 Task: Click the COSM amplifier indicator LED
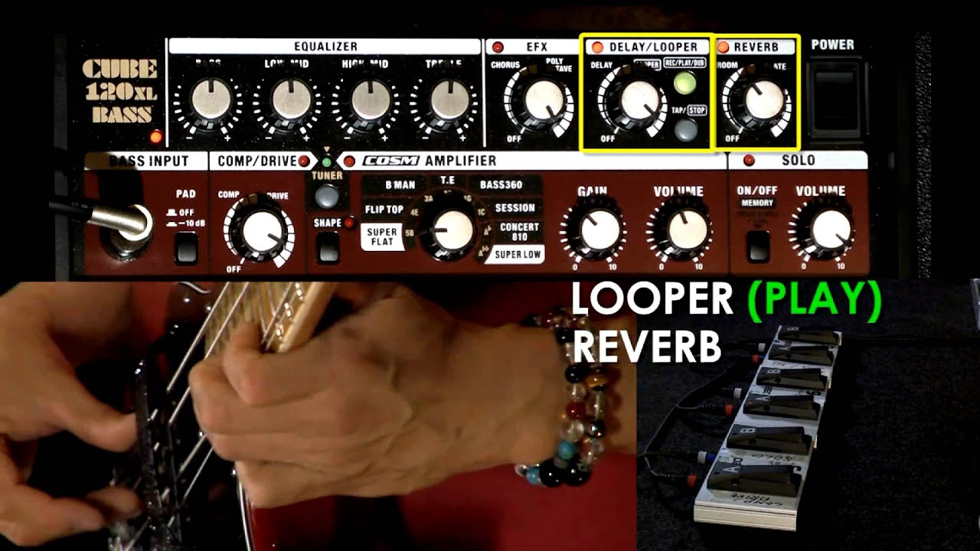pos(349,161)
